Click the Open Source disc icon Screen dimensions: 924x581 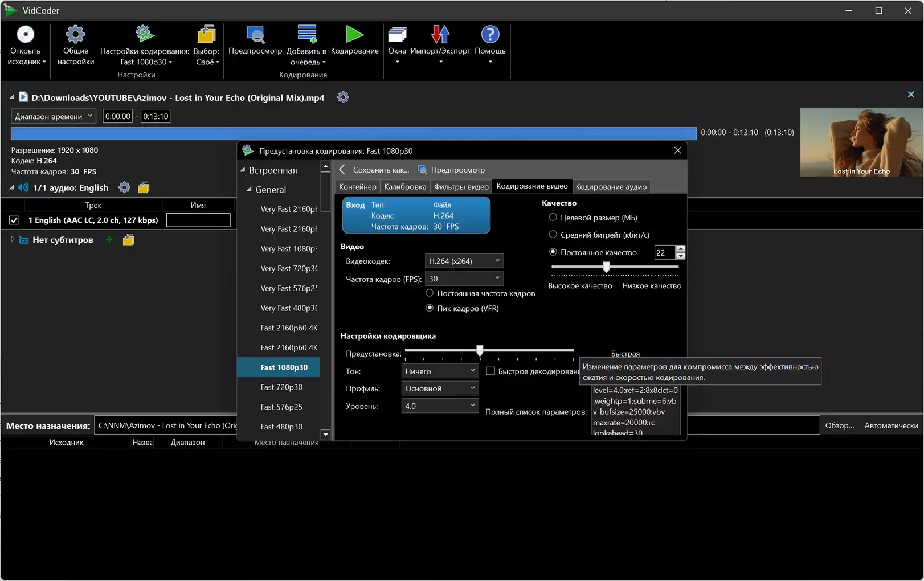25,35
